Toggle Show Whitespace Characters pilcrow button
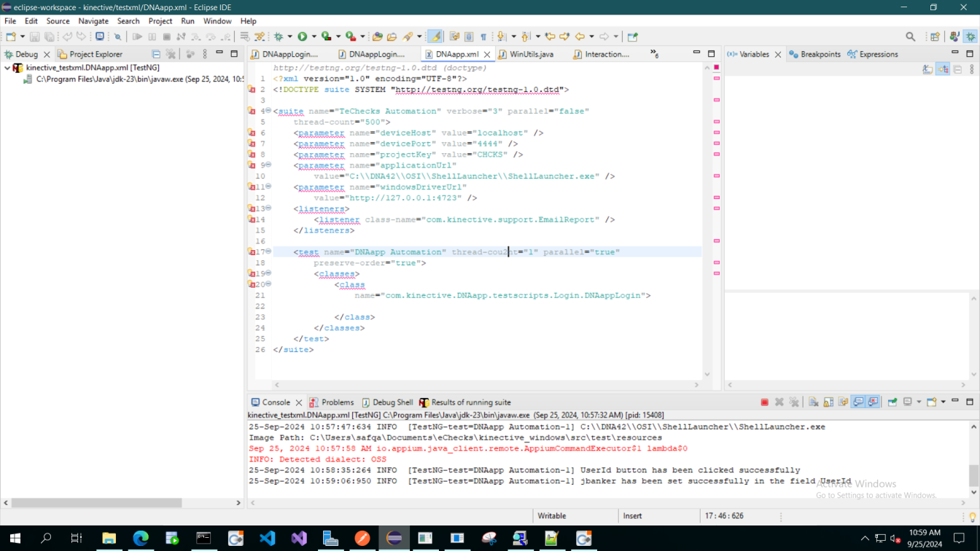Screen dimensions: 980x551 tap(483, 36)
